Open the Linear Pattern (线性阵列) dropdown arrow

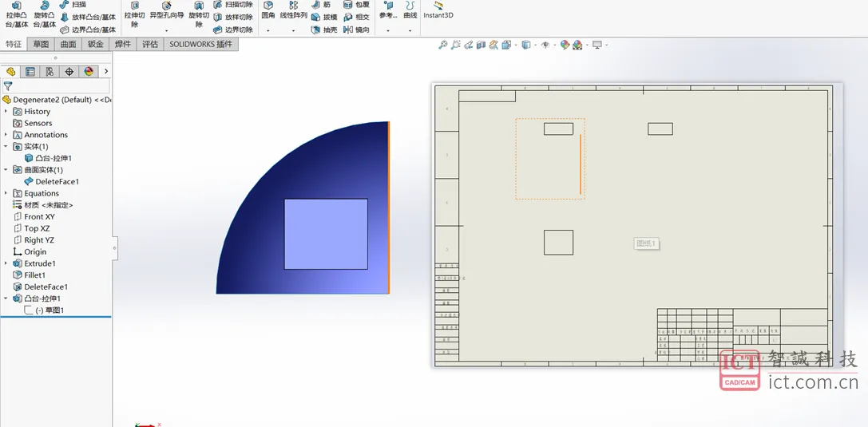pyautogui.click(x=293, y=30)
